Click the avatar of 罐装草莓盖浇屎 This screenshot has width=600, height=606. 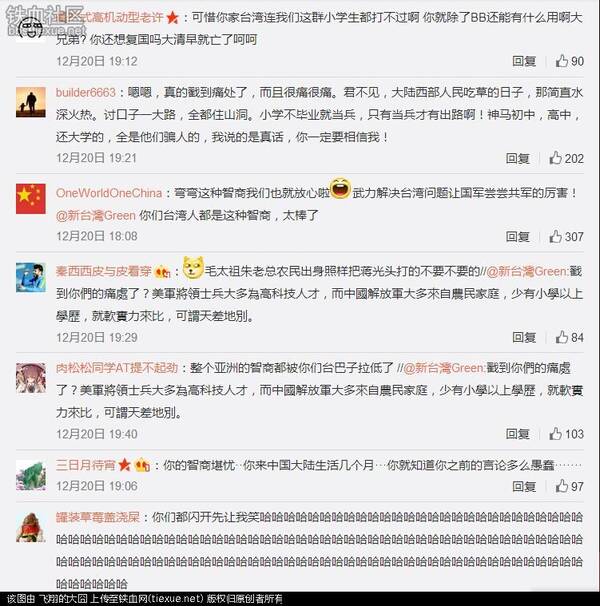[x=31, y=527]
